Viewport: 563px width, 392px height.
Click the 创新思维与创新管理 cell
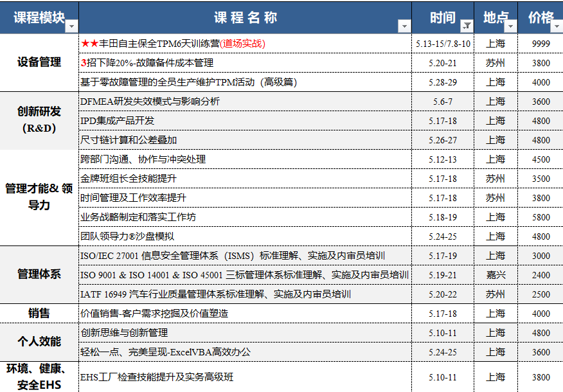pos(246,333)
